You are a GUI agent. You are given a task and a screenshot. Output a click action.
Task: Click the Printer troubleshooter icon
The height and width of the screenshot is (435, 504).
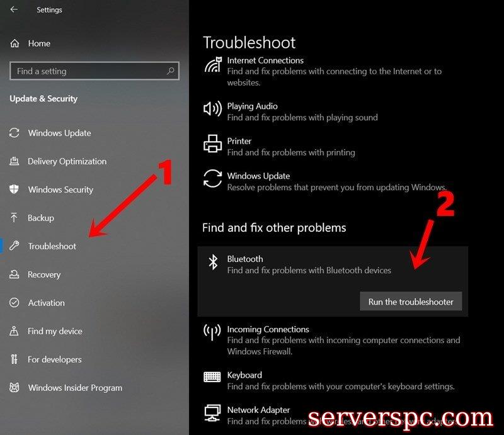212,144
